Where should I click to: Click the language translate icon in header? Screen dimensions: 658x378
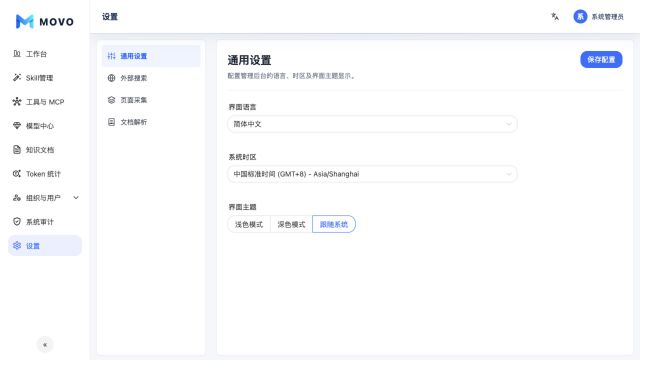tap(555, 17)
